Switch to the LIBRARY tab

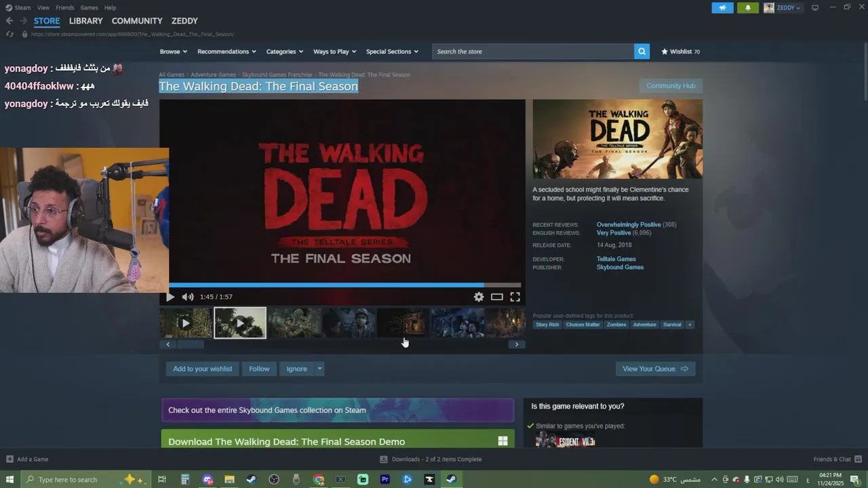[x=85, y=21]
